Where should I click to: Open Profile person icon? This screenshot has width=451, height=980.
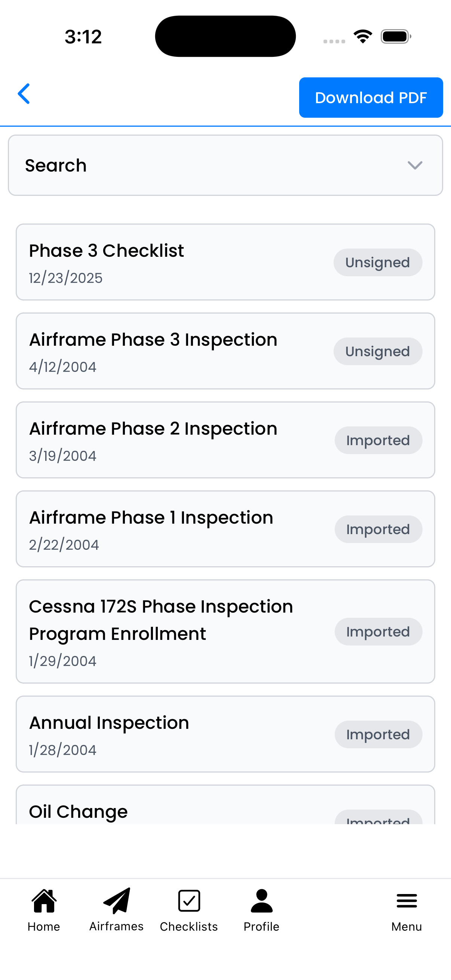(x=261, y=901)
